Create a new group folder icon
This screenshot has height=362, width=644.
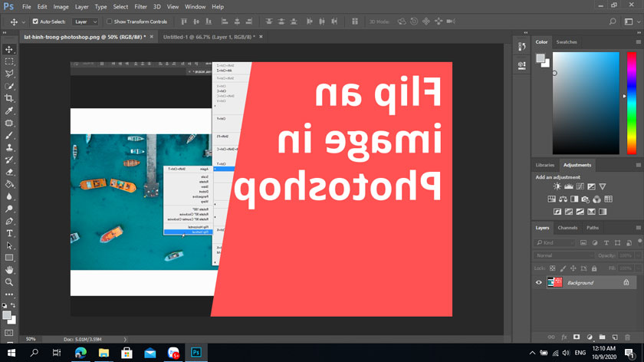click(x=602, y=337)
